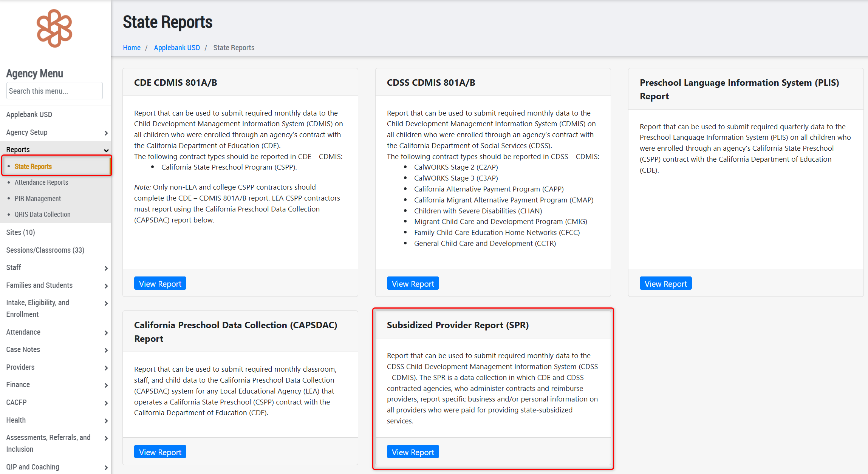Image resolution: width=868 pixels, height=474 pixels.
Task: Expand the CACFP menu arrow
Action: coord(106,403)
